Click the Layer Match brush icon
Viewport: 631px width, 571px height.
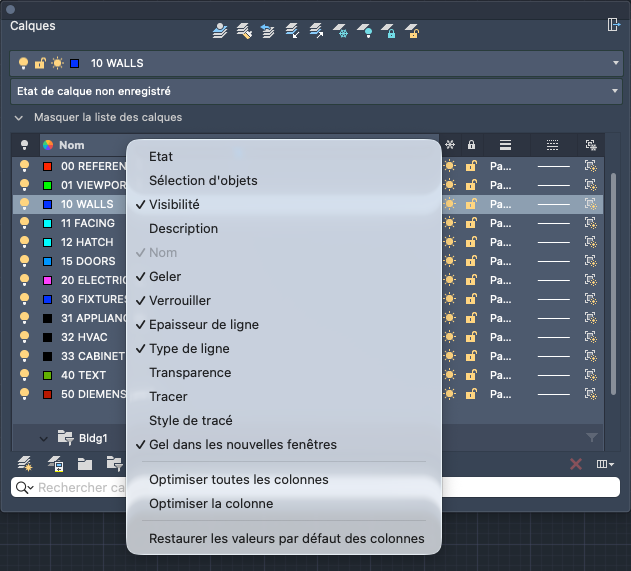tap(244, 31)
